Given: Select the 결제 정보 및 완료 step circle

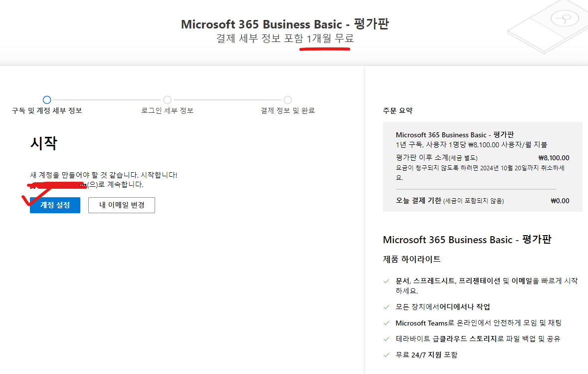Looking at the screenshot, I should pyautogui.click(x=288, y=100).
